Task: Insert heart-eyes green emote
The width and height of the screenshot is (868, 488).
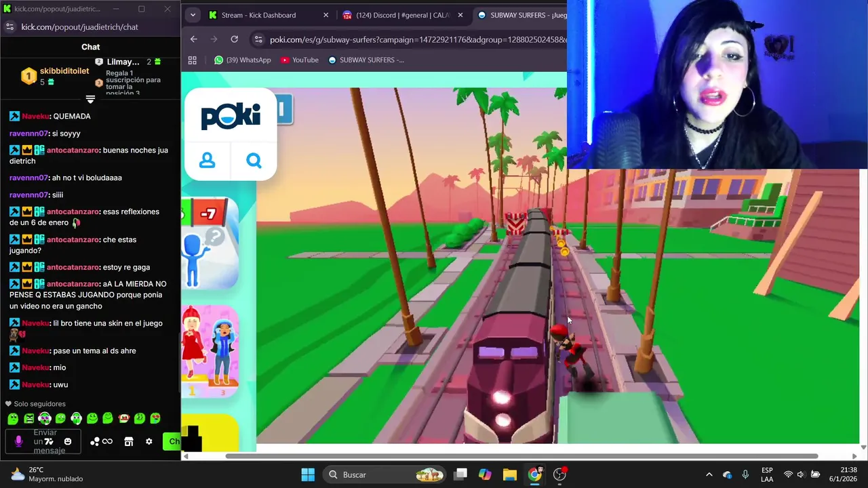Action: coord(155,419)
